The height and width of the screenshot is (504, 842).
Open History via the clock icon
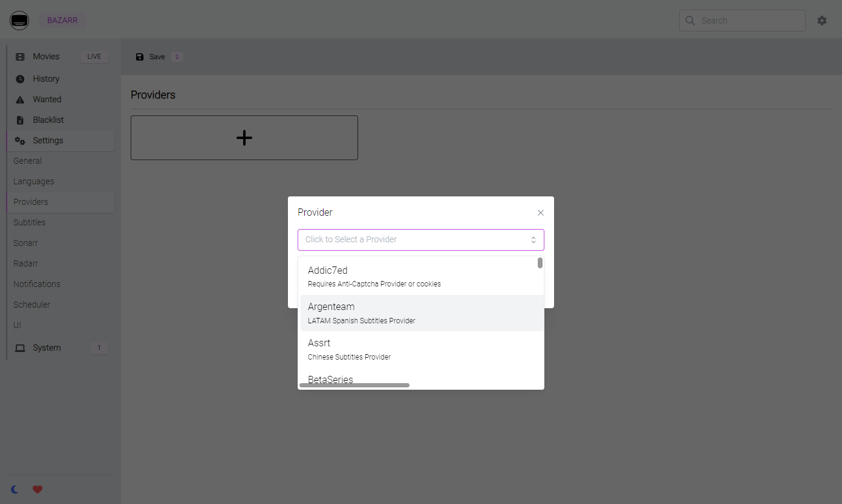[20, 79]
